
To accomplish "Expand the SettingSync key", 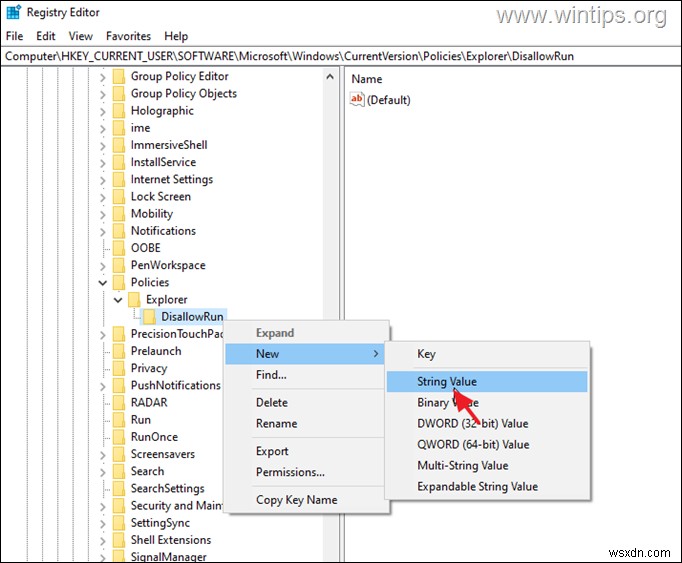I will pyautogui.click(x=103, y=524).
